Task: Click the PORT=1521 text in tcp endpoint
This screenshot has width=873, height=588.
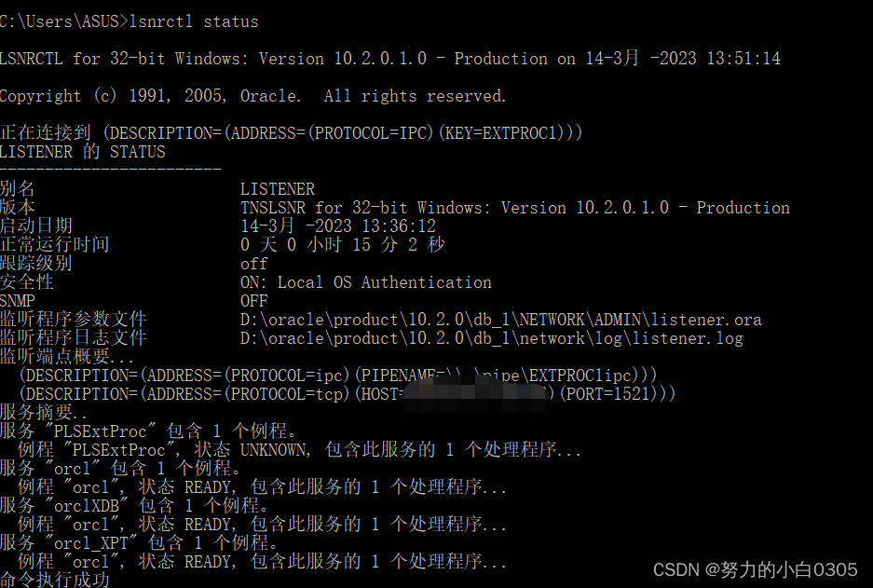Action: point(615,394)
